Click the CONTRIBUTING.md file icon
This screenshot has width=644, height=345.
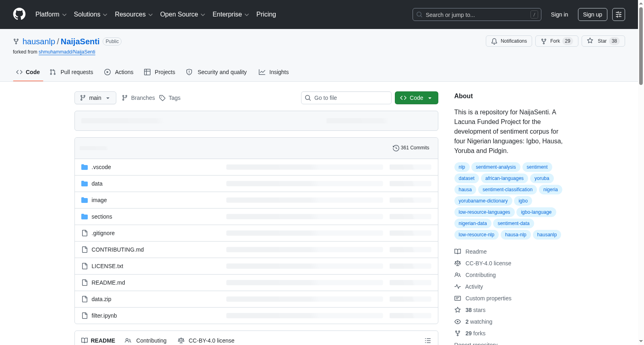coord(85,250)
